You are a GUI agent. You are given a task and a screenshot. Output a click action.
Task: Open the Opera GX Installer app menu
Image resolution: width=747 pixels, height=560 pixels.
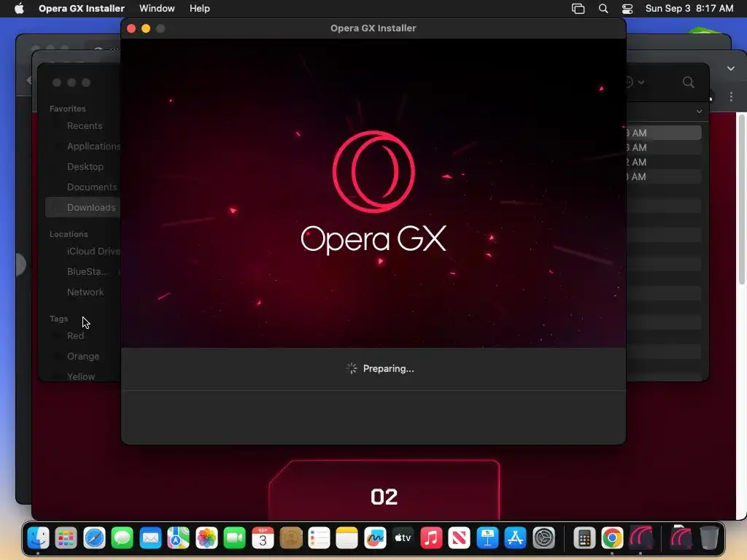tap(82, 9)
